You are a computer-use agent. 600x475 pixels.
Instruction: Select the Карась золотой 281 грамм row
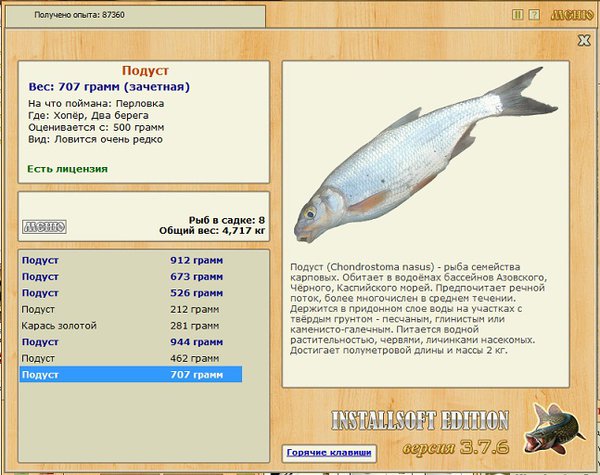(131, 326)
